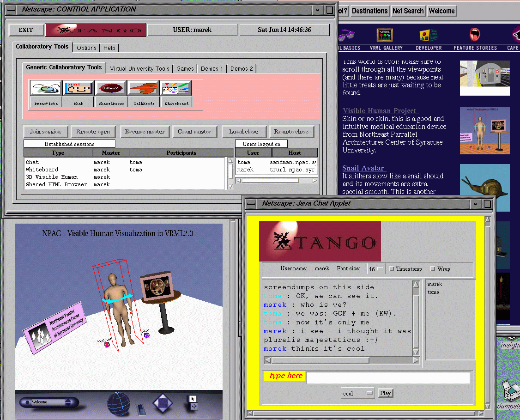The height and width of the screenshot is (420, 520).
Task: Select the Generic Collaboratory Tools tab
Action: (x=64, y=67)
